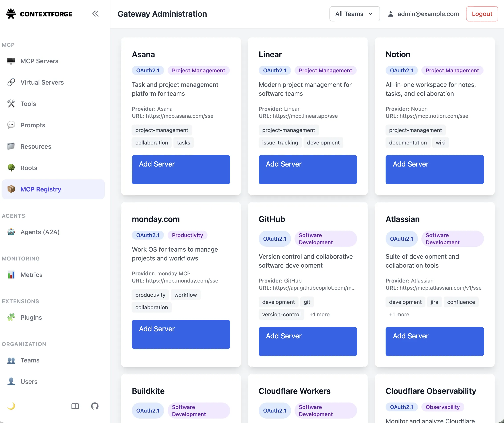The width and height of the screenshot is (504, 423).
Task: Toggle dark mode moon icon
Action: pos(11,406)
